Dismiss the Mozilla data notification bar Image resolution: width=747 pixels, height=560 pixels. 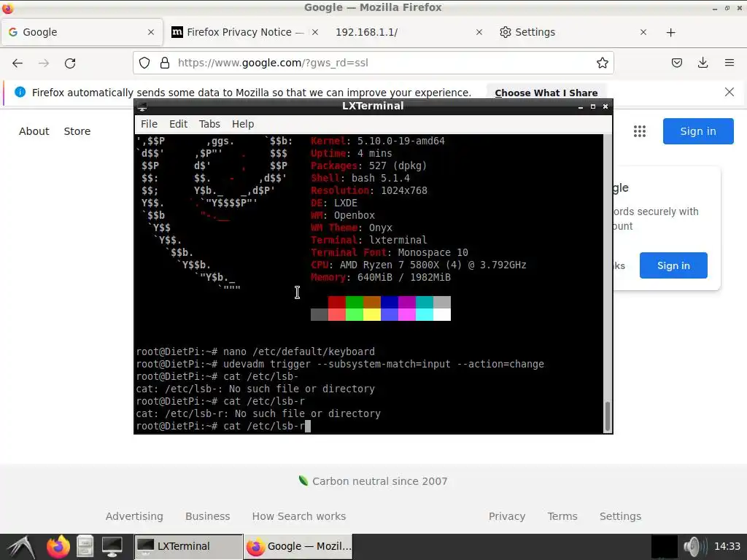tap(729, 92)
